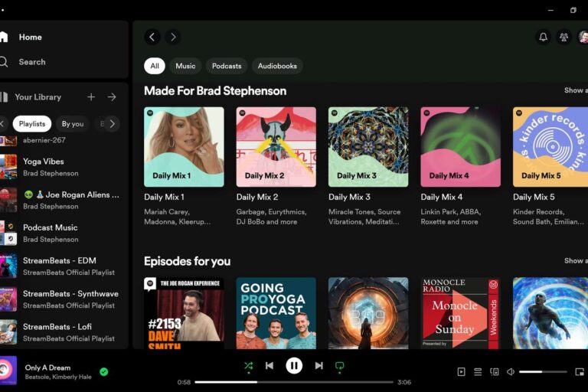Expand Your Library with the arrow icon
Image resolution: width=588 pixels, height=392 pixels.
pyautogui.click(x=112, y=97)
